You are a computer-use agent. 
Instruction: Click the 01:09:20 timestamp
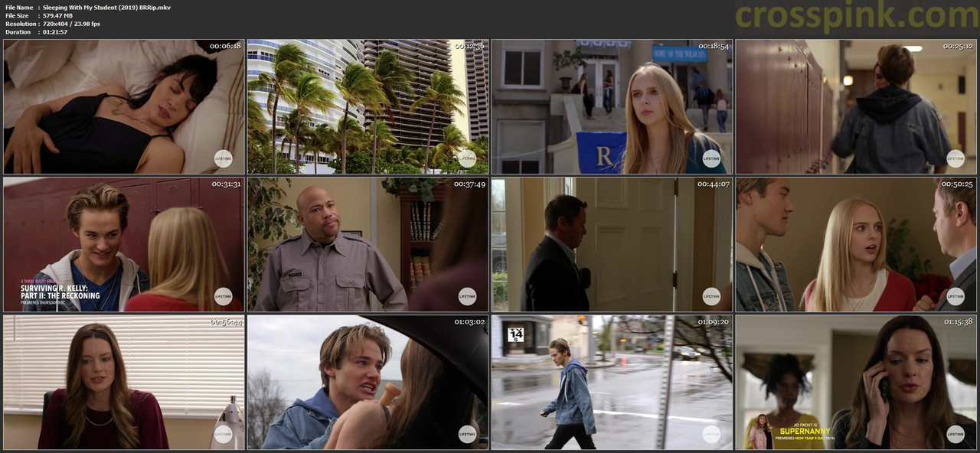(714, 321)
